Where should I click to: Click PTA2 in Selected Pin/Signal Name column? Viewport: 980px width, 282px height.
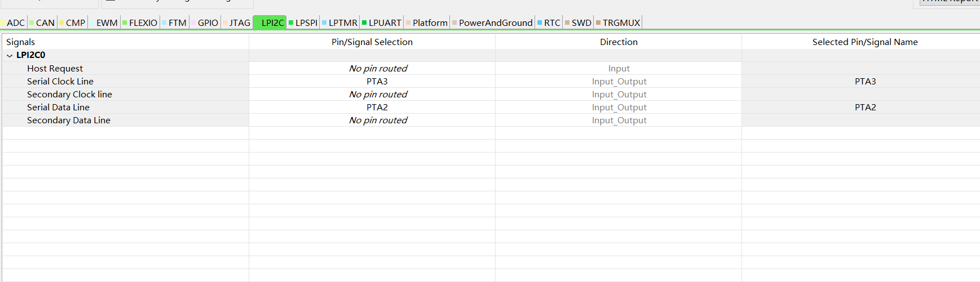[x=865, y=107]
